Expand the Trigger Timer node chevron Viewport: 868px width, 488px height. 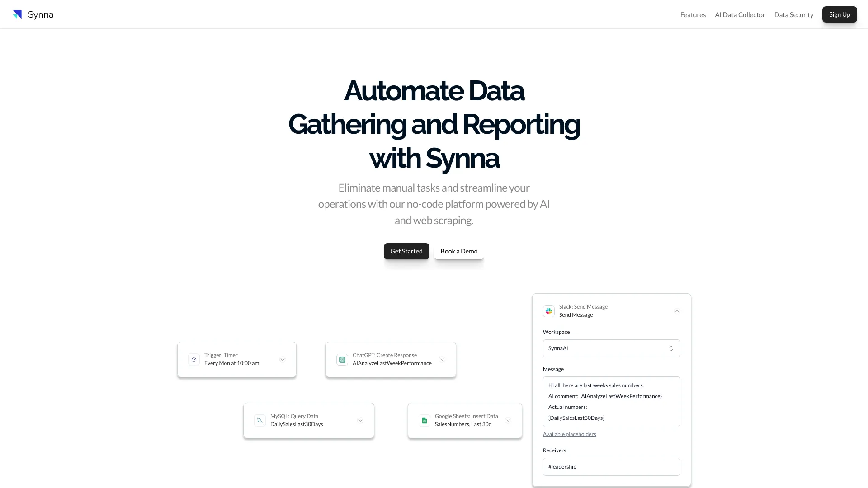point(283,359)
